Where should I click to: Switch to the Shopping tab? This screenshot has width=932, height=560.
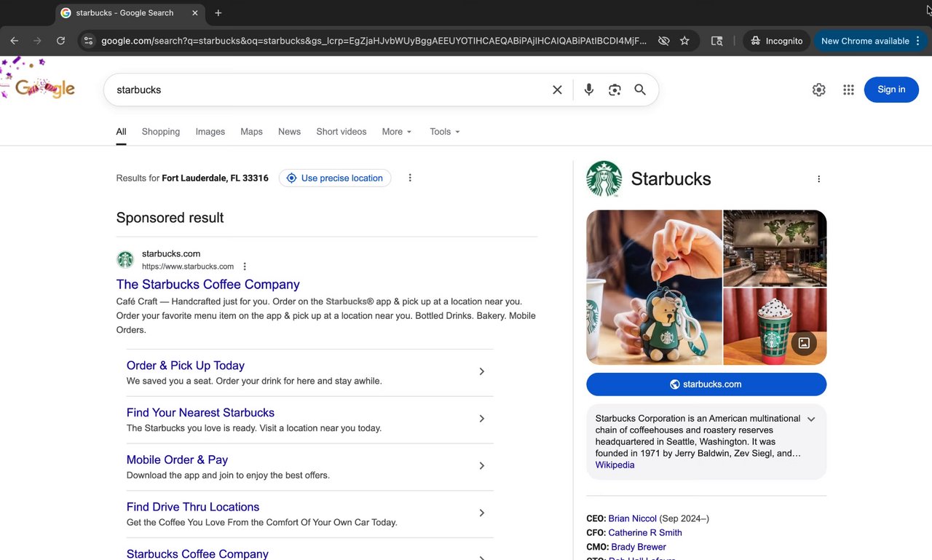[161, 132]
